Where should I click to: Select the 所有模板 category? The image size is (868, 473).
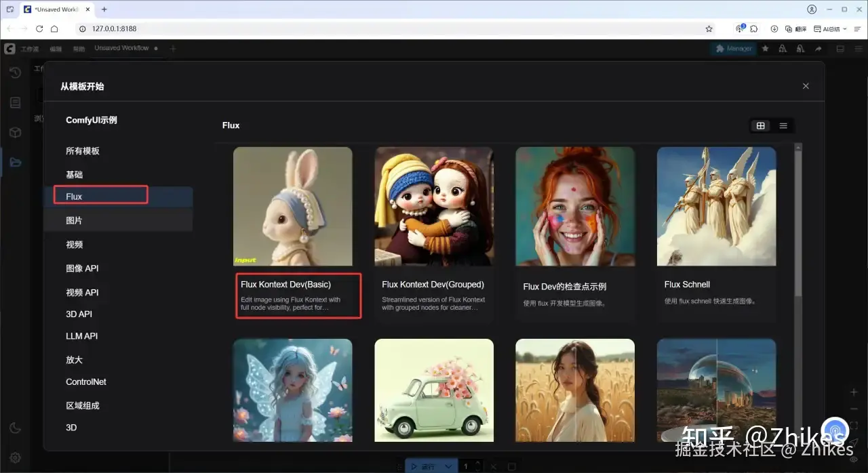click(x=118, y=150)
